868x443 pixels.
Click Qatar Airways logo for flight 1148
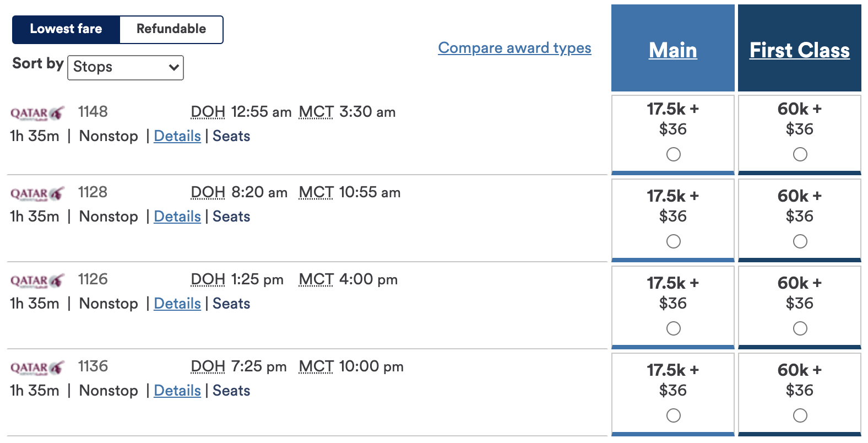[37, 114]
